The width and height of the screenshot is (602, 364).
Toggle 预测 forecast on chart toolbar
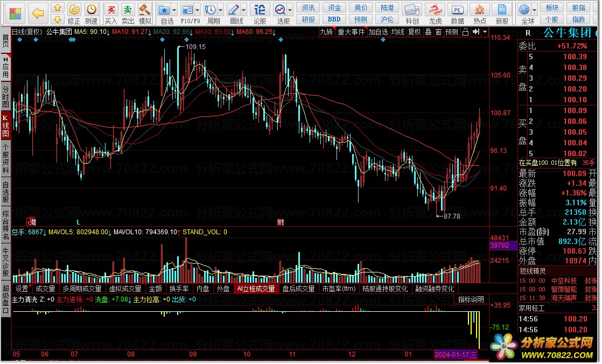click(451, 32)
